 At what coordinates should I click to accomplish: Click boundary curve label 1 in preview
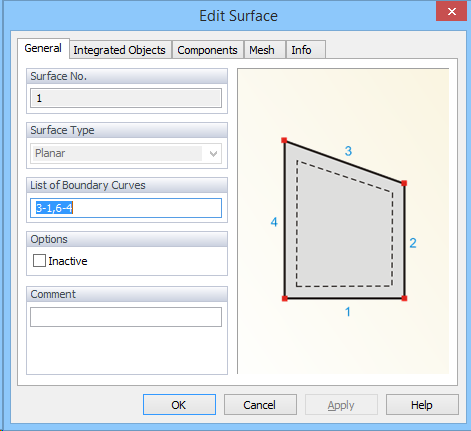point(348,312)
